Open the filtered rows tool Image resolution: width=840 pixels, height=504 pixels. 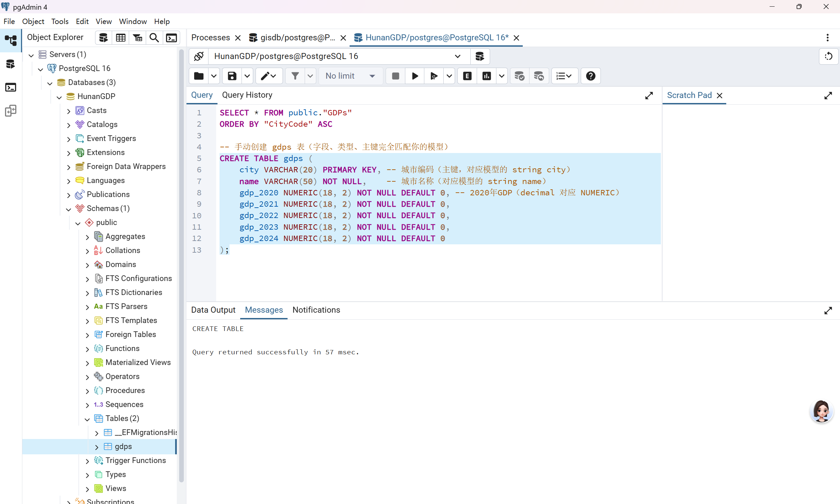[x=138, y=37]
